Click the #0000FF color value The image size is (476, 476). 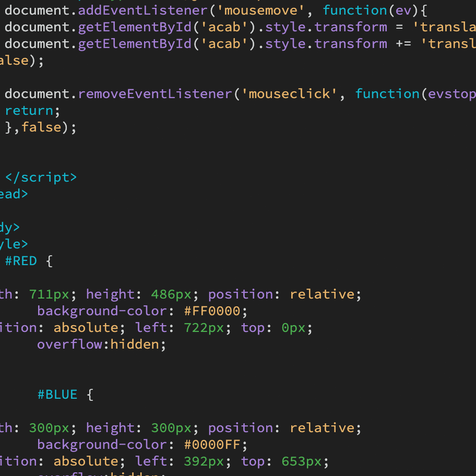coord(212,445)
